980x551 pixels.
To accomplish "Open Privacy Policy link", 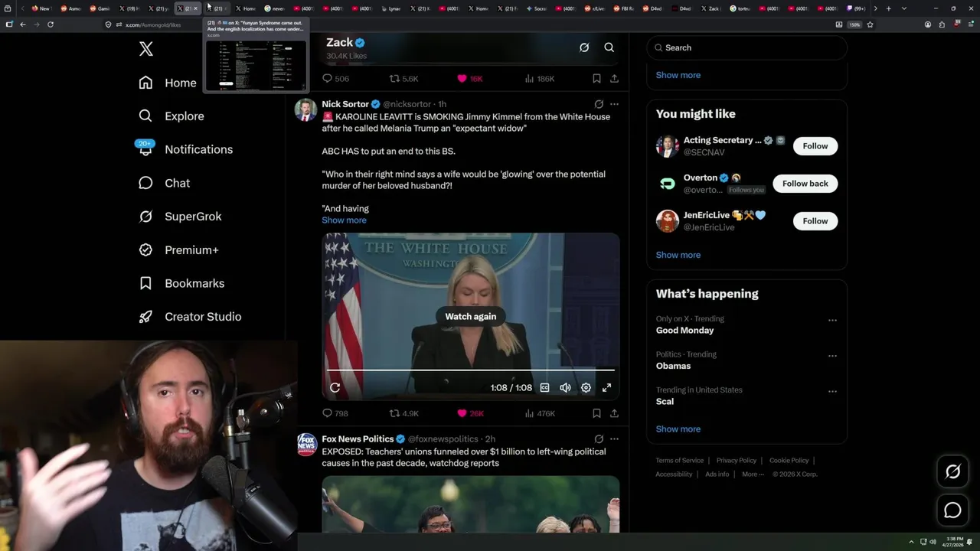I will (737, 461).
